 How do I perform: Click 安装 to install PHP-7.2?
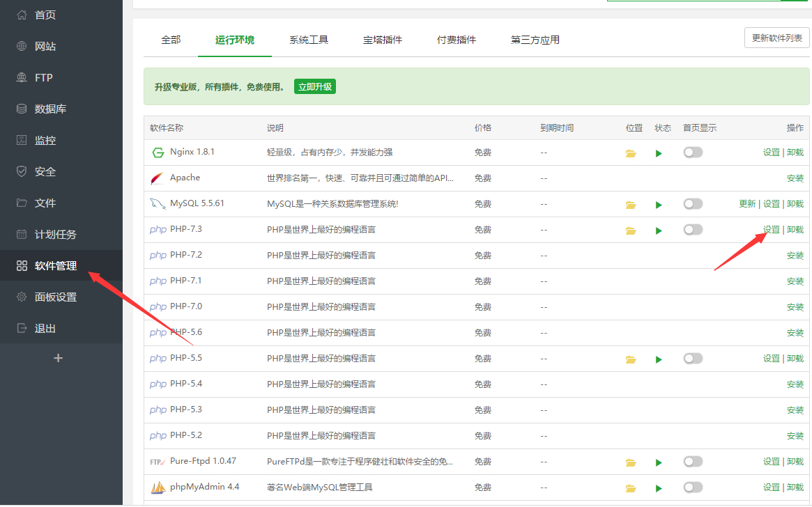(795, 255)
